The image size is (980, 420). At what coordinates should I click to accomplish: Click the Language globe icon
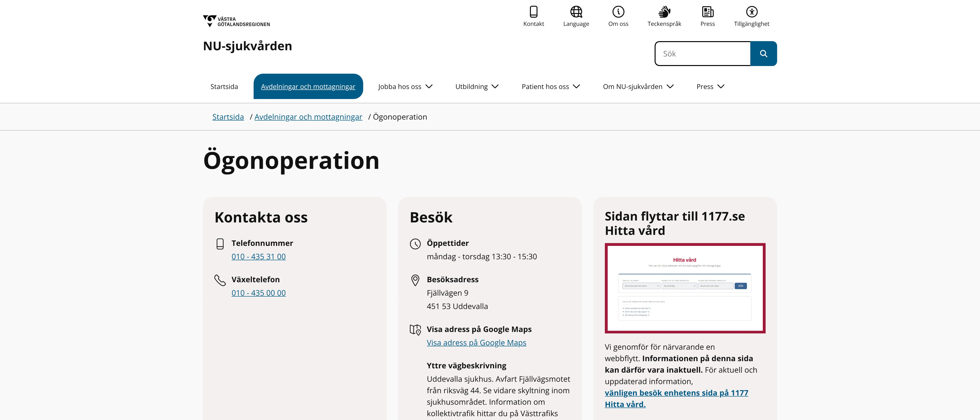576,12
